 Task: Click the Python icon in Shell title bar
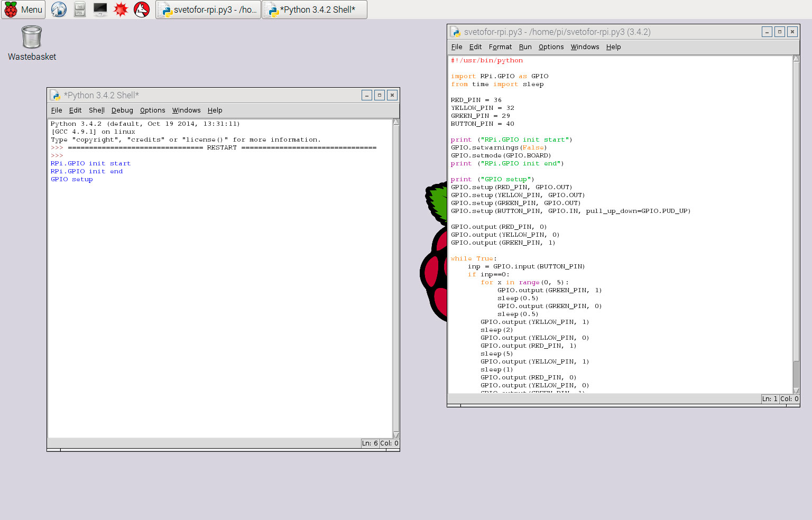[55, 95]
